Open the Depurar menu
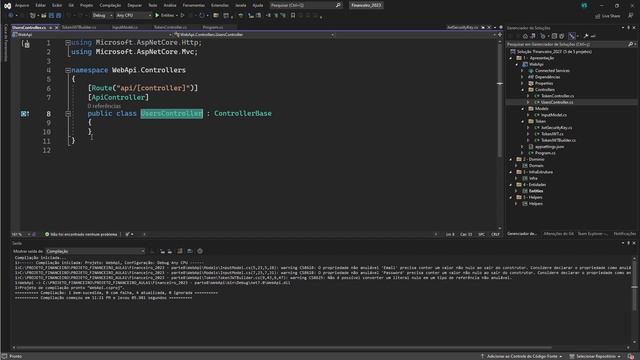The image size is (640, 360). tap(134, 5)
